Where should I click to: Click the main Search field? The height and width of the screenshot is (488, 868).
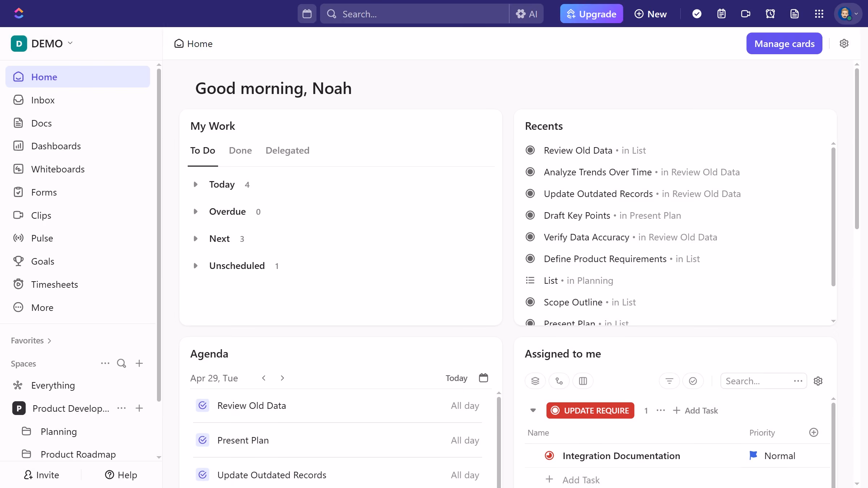[x=414, y=14]
